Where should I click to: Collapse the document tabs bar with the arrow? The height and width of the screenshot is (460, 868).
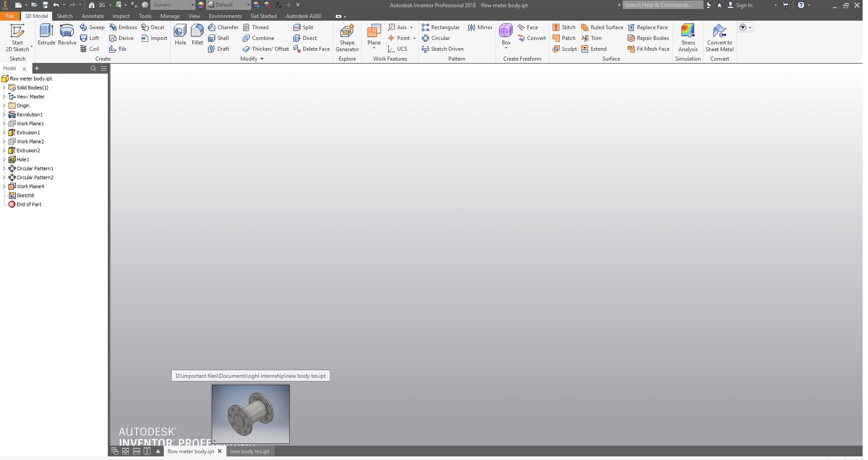[x=157, y=451]
